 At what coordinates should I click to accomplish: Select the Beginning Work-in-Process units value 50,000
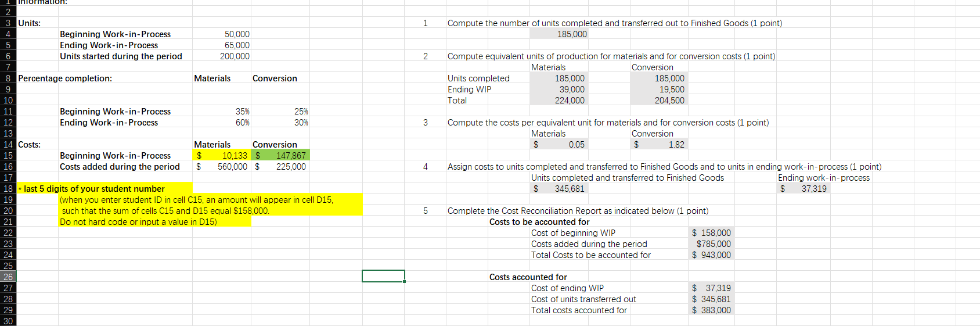coord(237,34)
